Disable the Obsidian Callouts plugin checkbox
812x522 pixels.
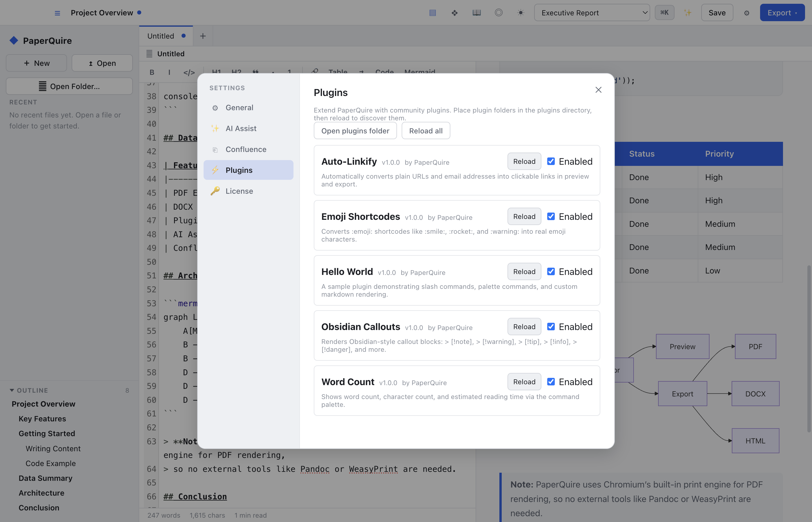click(551, 327)
